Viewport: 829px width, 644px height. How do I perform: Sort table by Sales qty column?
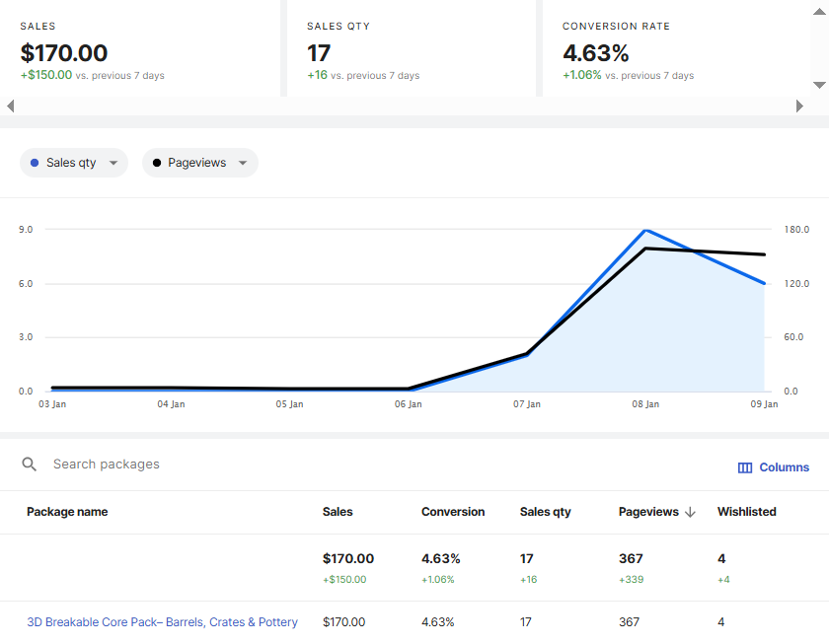(x=545, y=512)
